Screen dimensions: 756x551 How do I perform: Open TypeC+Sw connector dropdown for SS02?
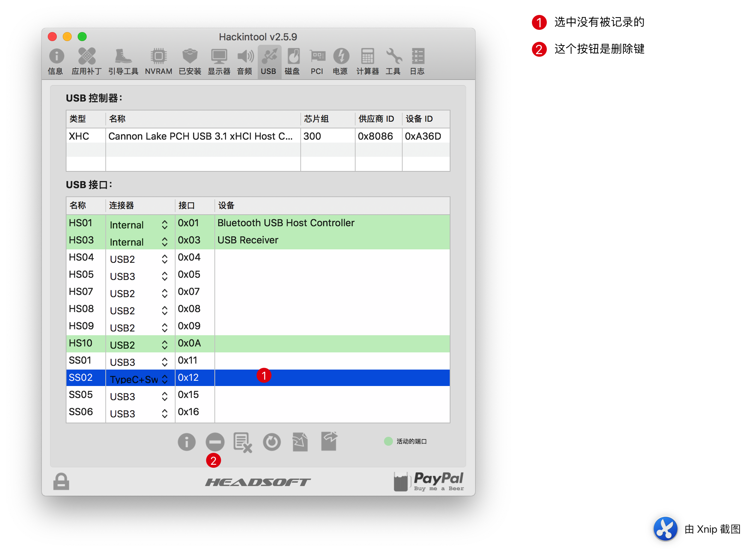point(139,379)
